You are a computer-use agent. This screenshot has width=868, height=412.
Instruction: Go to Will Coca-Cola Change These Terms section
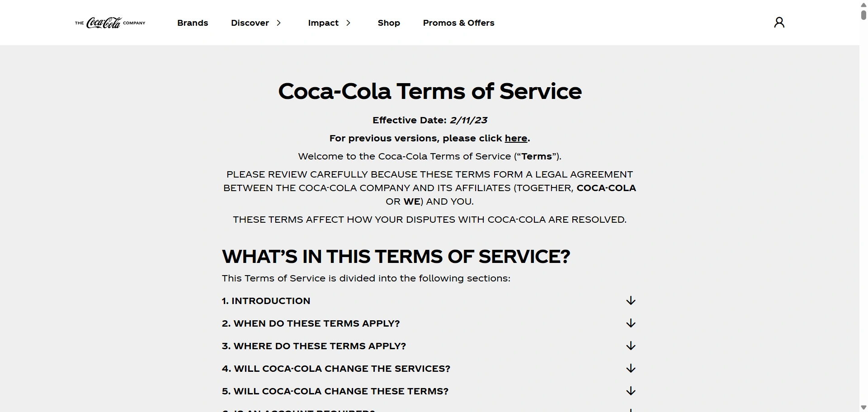pos(335,391)
